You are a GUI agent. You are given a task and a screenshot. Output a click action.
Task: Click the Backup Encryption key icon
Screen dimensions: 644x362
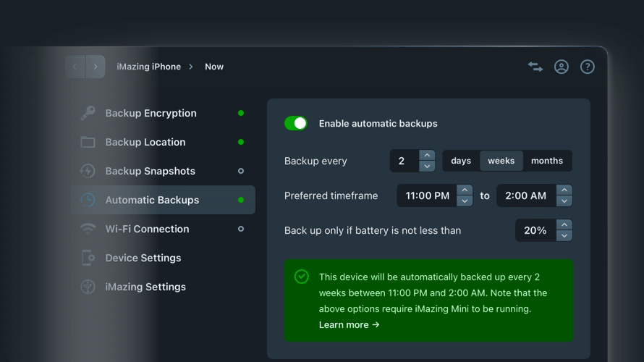coord(88,113)
